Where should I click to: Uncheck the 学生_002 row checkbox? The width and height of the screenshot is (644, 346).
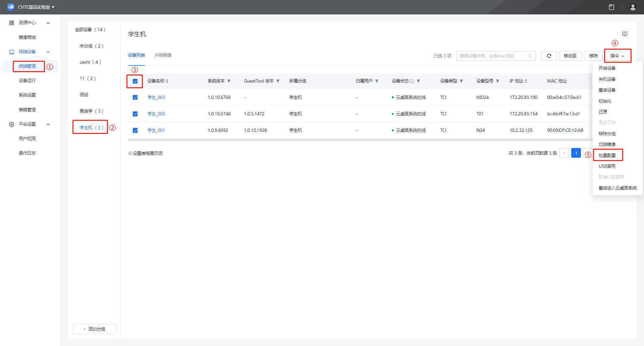[x=135, y=114]
